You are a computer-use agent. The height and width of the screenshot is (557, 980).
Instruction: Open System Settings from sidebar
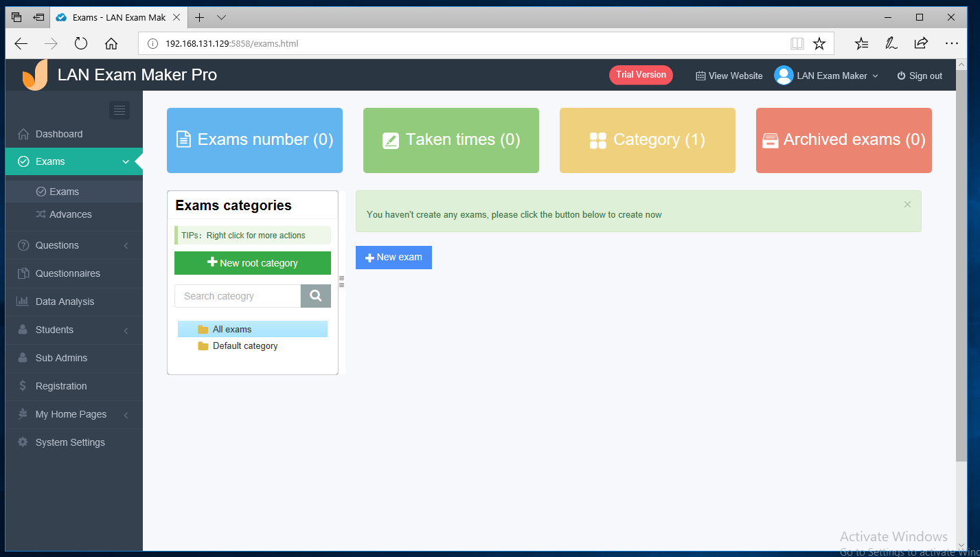(x=71, y=442)
